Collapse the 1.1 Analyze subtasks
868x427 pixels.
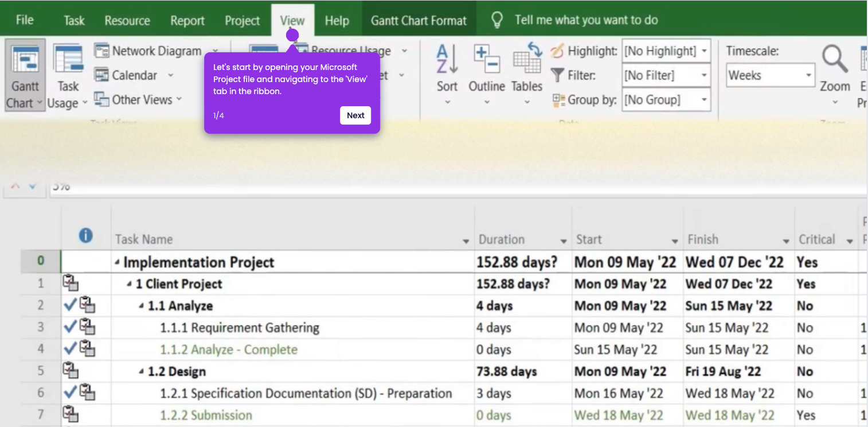click(x=142, y=306)
